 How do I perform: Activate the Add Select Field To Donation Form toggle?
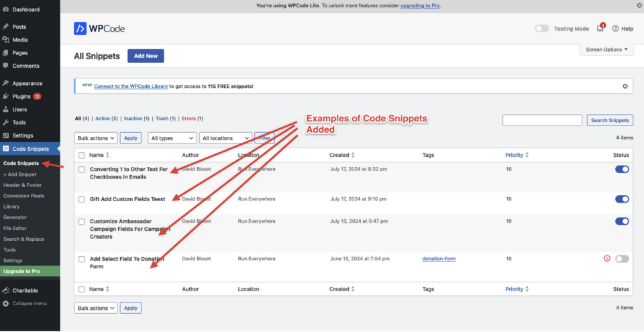pyautogui.click(x=622, y=259)
